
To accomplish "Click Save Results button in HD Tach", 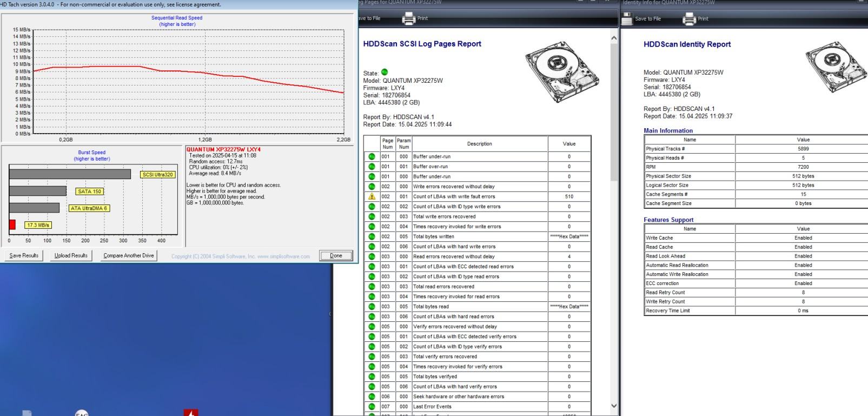I will click(x=24, y=255).
